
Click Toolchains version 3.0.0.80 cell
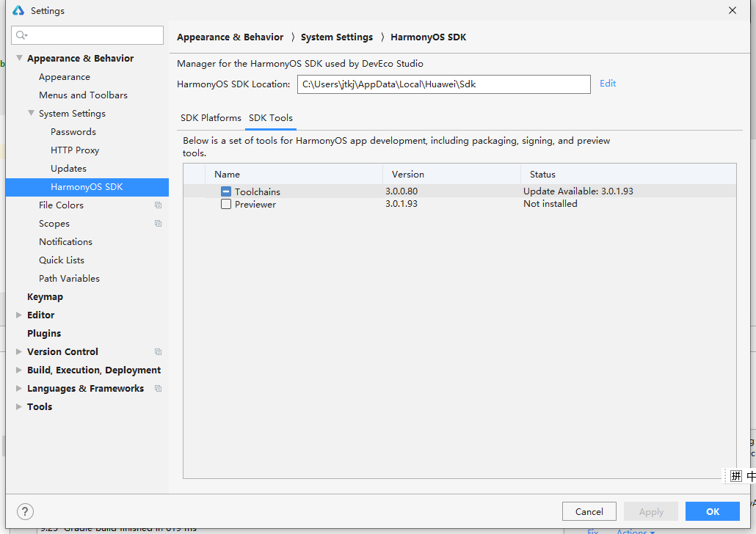coord(401,191)
